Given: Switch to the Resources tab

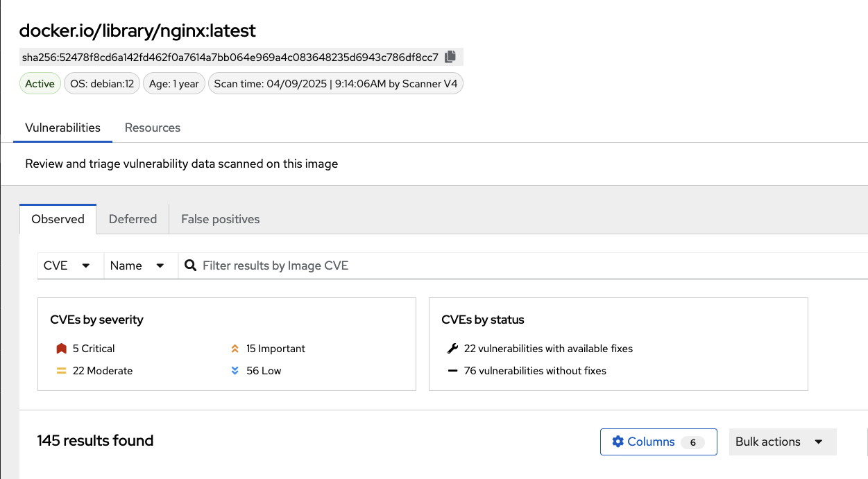Looking at the screenshot, I should (153, 128).
